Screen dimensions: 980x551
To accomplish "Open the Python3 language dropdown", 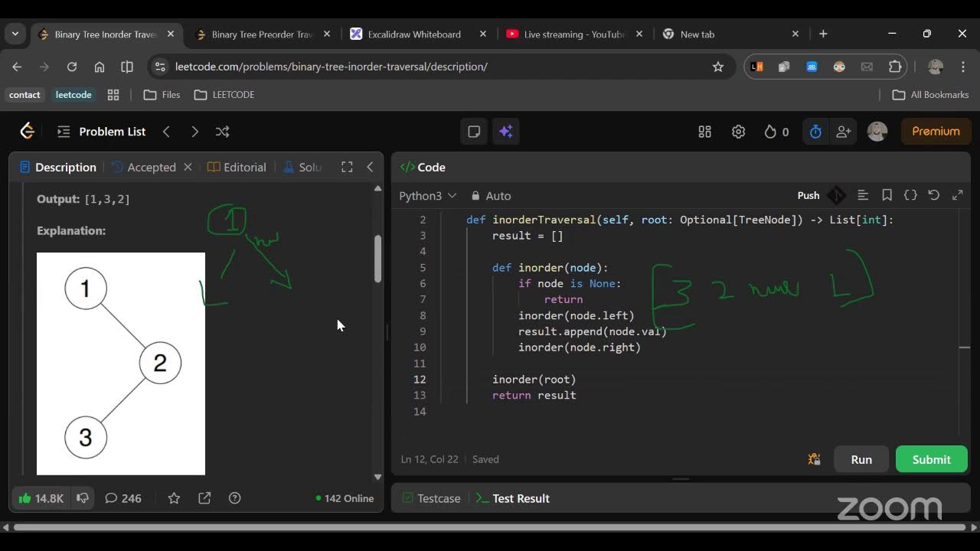I will (427, 196).
